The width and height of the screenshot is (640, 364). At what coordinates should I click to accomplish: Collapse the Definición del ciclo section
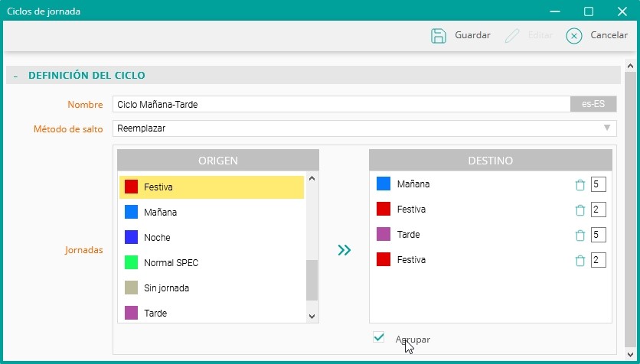[x=15, y=76]
